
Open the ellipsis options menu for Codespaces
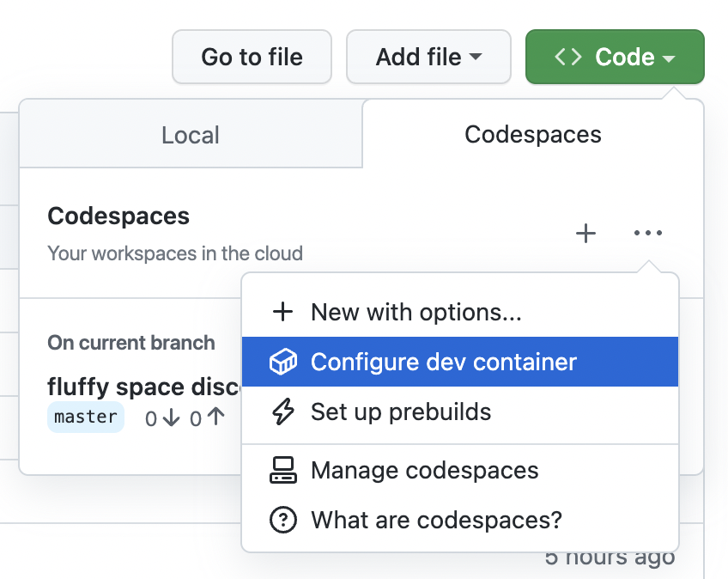point(648,233)
